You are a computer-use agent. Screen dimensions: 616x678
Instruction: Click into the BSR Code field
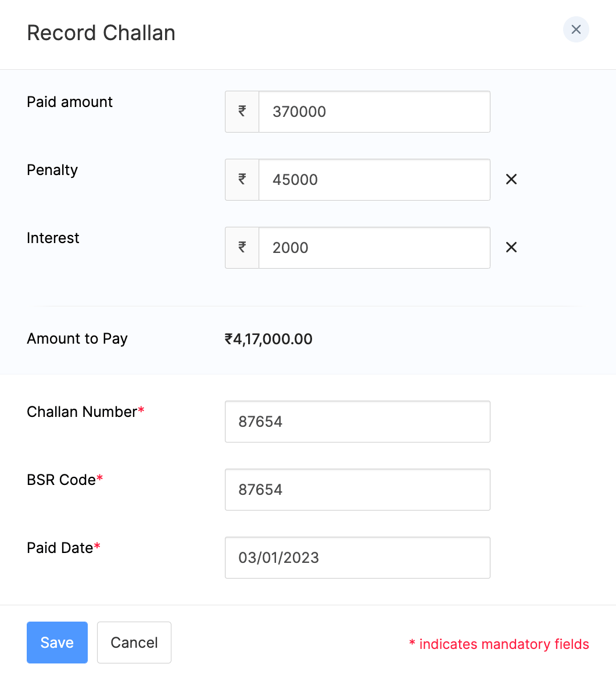point(357,490)
